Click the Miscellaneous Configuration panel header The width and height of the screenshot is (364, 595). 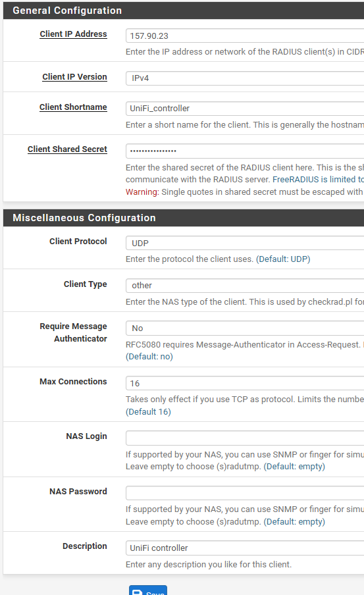[184, 218]
